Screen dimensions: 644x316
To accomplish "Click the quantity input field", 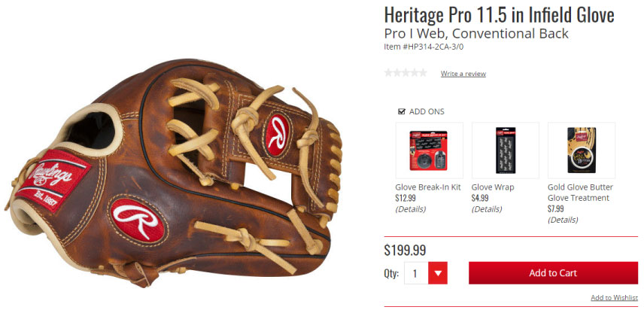I will click(416, 273).
